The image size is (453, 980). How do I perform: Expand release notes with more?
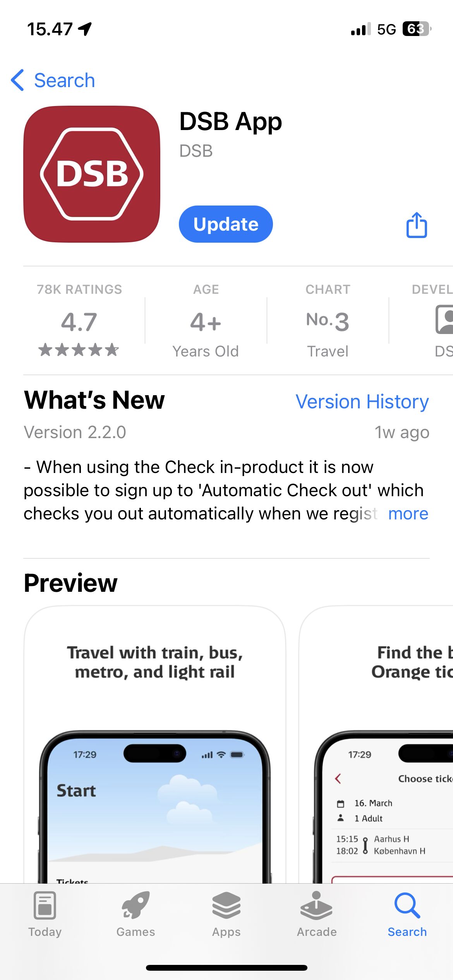(408, 514)
